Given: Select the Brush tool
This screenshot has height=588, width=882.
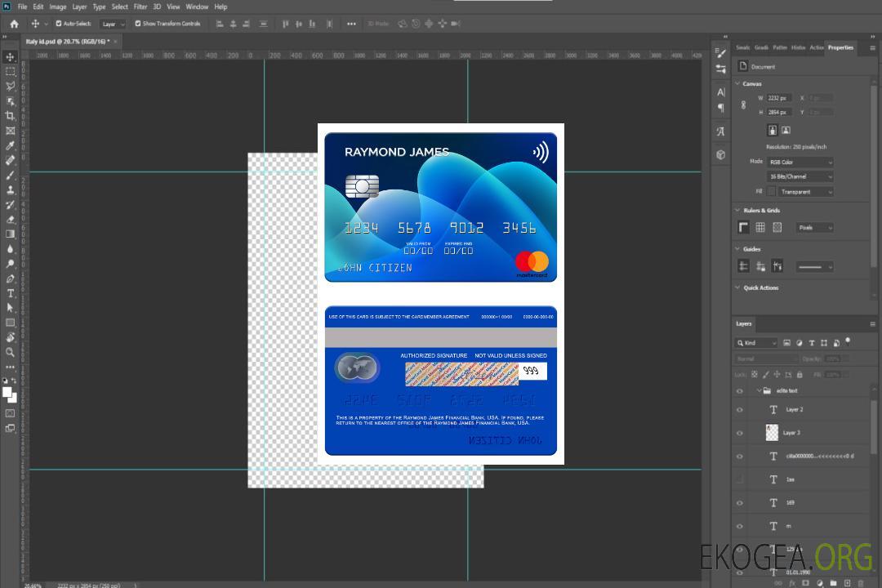Looking at the screenshot, I should pos(10,175).
